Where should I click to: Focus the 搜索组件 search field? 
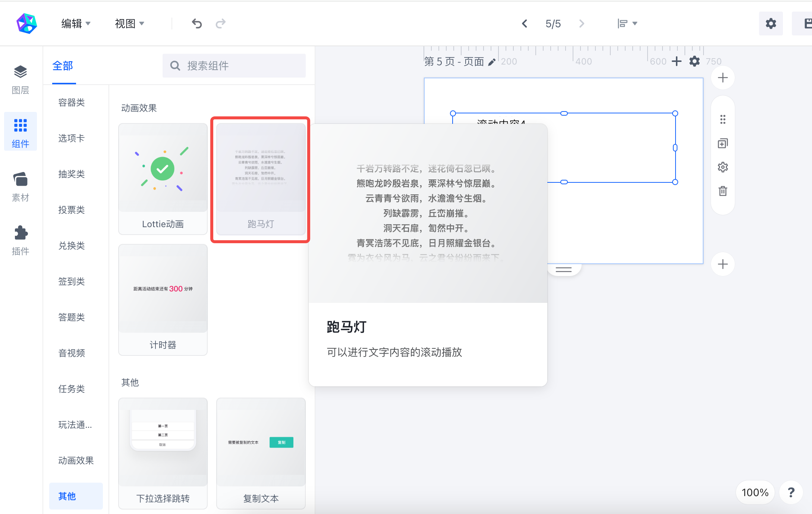point(234,66)
